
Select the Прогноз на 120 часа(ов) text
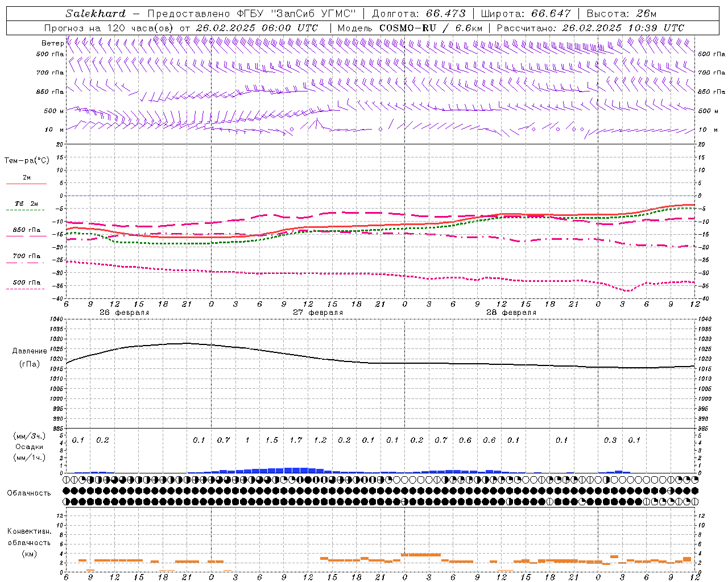coord(110,28)
